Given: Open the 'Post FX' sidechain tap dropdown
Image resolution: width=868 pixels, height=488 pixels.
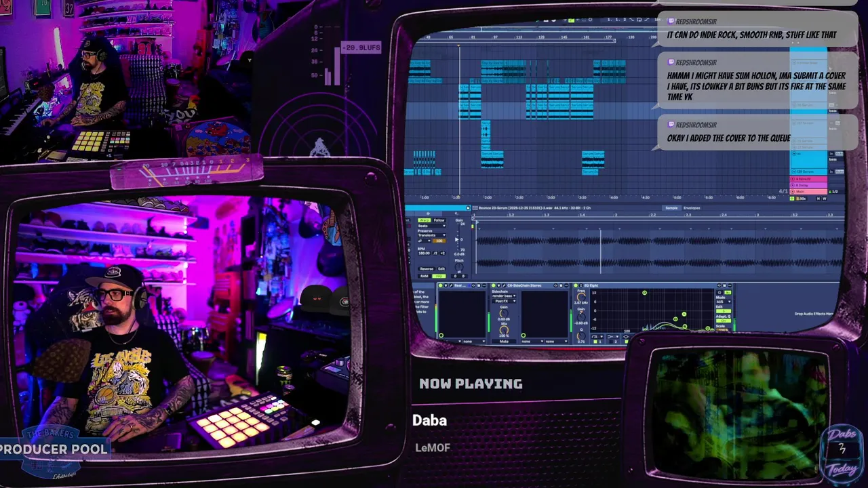Looking at the screenshot, I should click(x=504, y=301).
